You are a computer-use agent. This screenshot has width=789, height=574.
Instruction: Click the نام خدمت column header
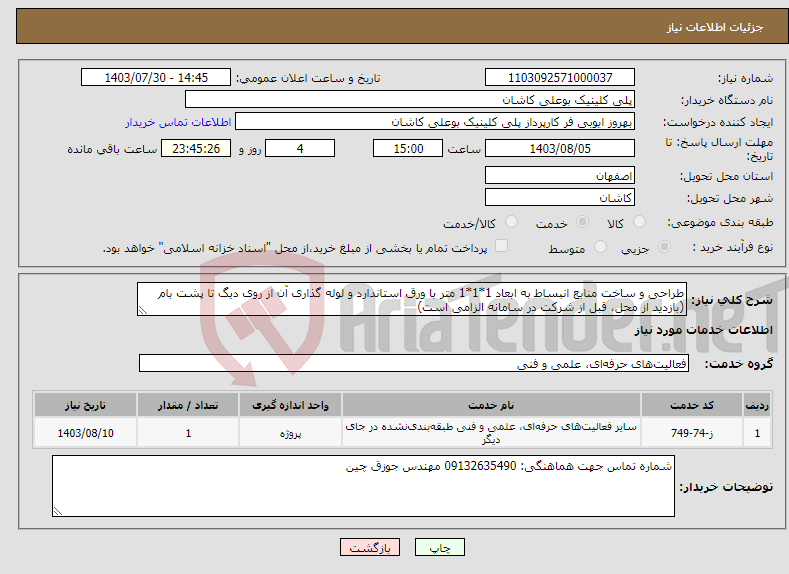pos(491,405)
